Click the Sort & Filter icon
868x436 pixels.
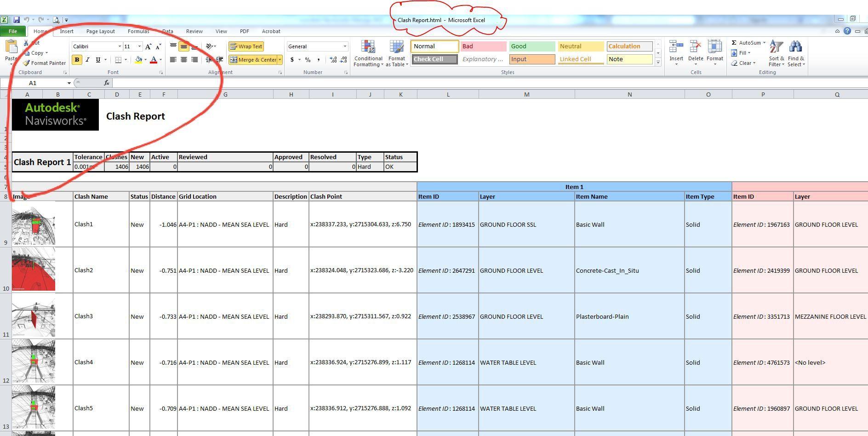(x=777, y=47)
